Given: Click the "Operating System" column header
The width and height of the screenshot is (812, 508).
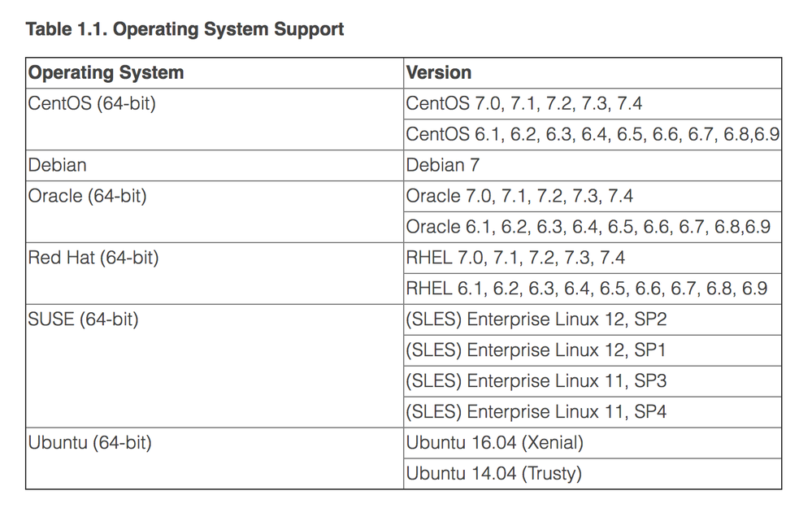Looking at the screenshot, I should pyautogui.click(x=106, y=72).
